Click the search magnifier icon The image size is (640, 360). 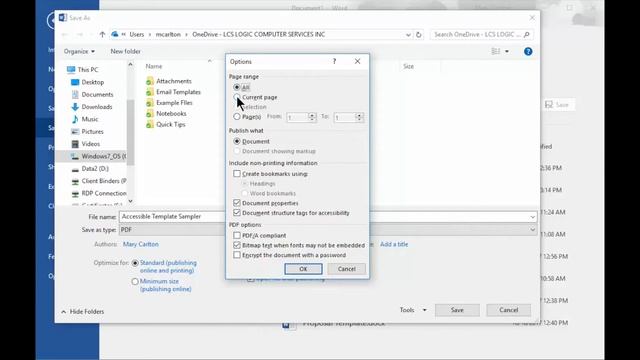[x=527, y=35]
